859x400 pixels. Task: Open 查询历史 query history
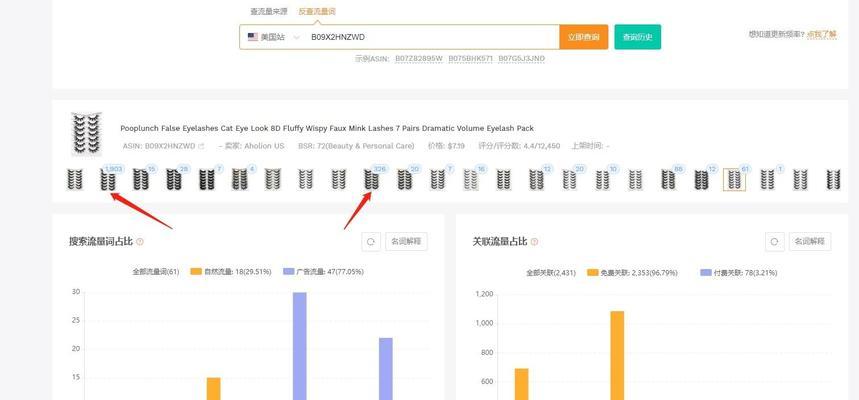(x=638, y=37)
